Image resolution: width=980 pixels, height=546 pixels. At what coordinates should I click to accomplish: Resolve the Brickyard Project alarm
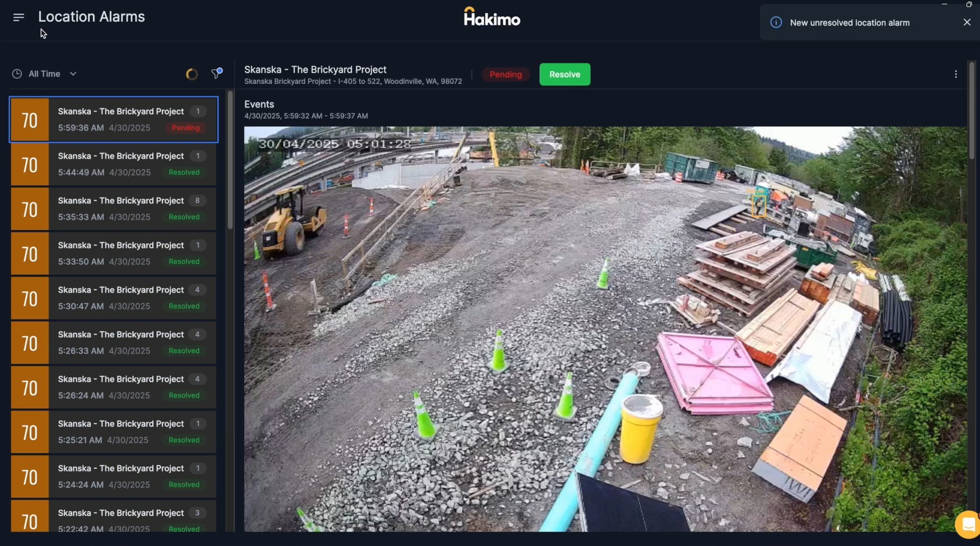pos(565,74)
